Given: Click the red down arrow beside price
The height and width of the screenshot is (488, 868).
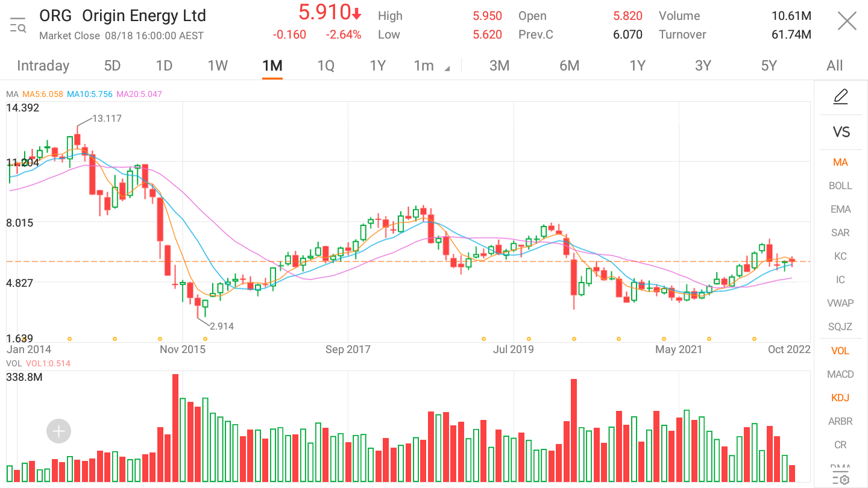Looking at the screenshot, I should (357, 14).
